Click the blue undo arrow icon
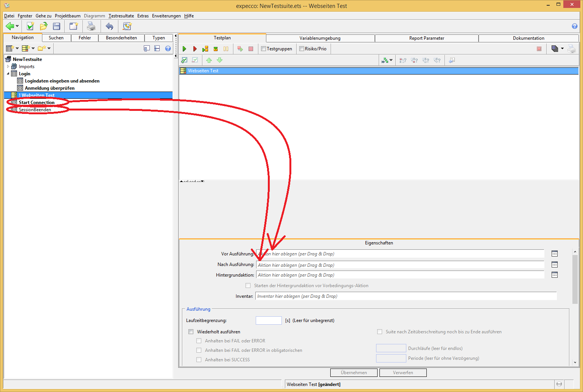This screenshot has height=392, width=583. [109, 26]
